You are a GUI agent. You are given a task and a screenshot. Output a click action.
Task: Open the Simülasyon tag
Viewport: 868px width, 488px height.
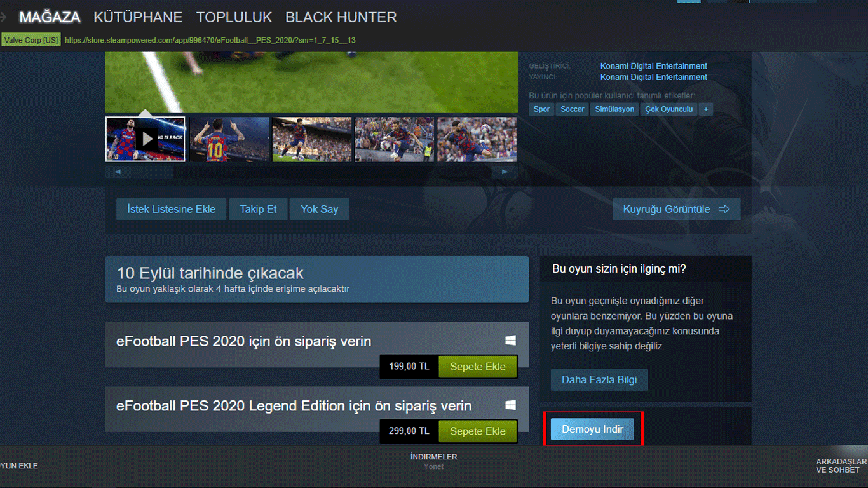[x=614, y=109]
